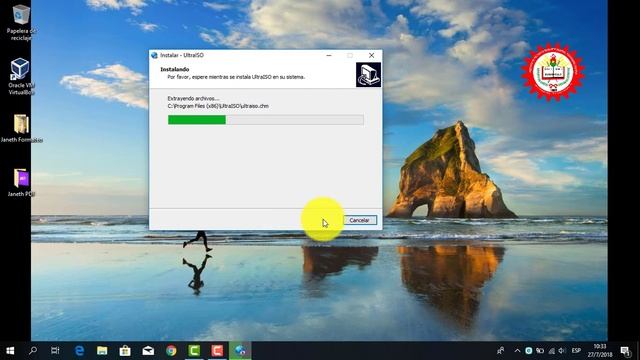Launch Microsoft Edge from the taskbar
This screenshot has height=360, width=640.
point(79,351)
